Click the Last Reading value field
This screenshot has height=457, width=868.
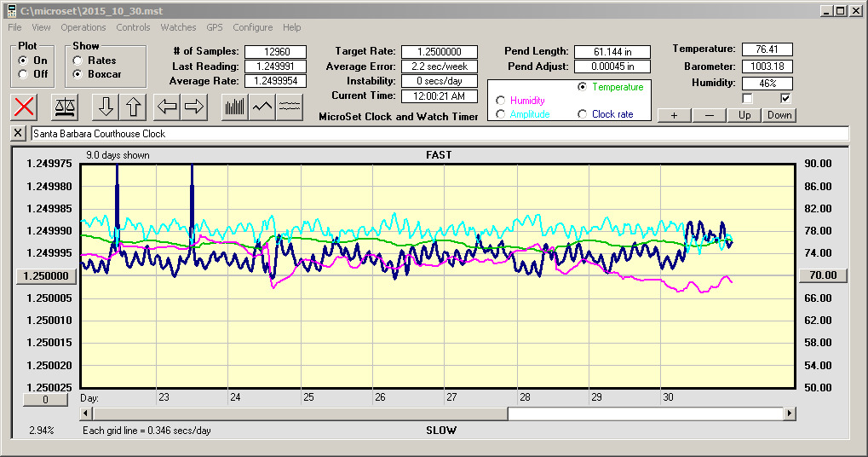tap(276, 67)
